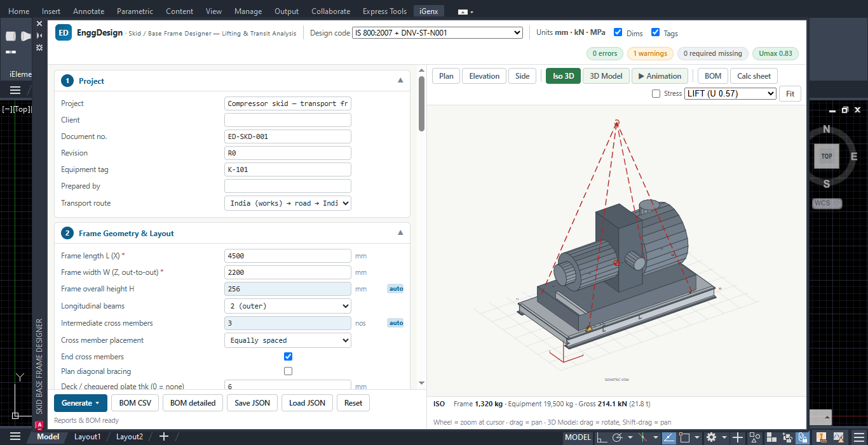Click the Generate button
This screenshot has height=445, width=868.
80,402
